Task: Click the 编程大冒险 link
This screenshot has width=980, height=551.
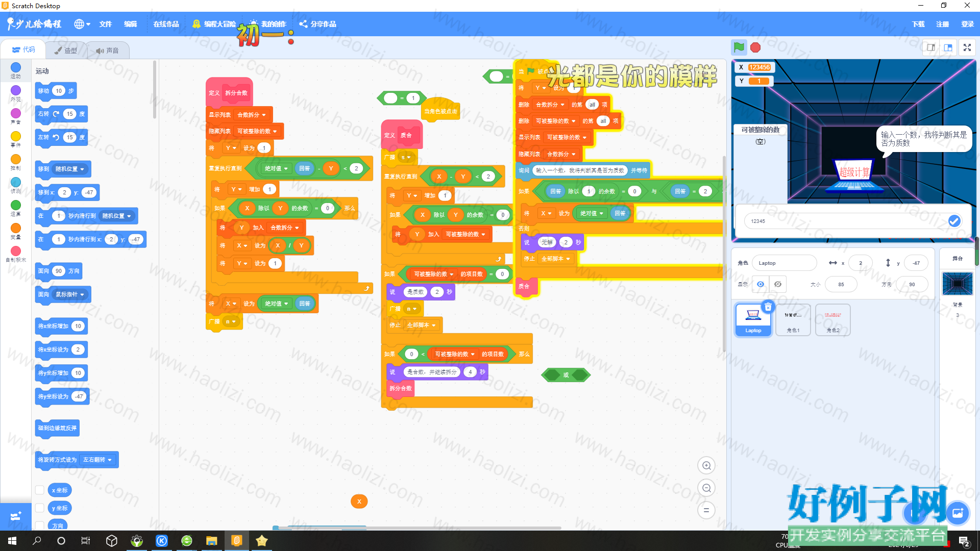Action: (214, 24)
